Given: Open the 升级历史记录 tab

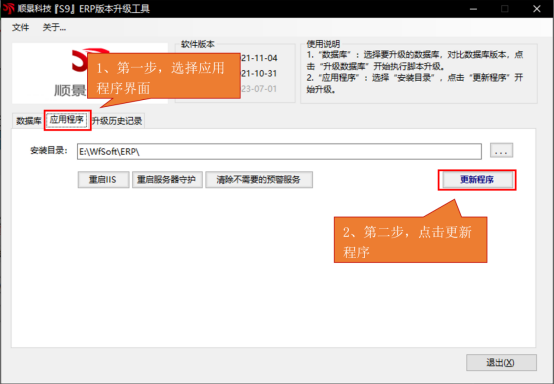Looking at the screenshot, I should pos(118,121).
